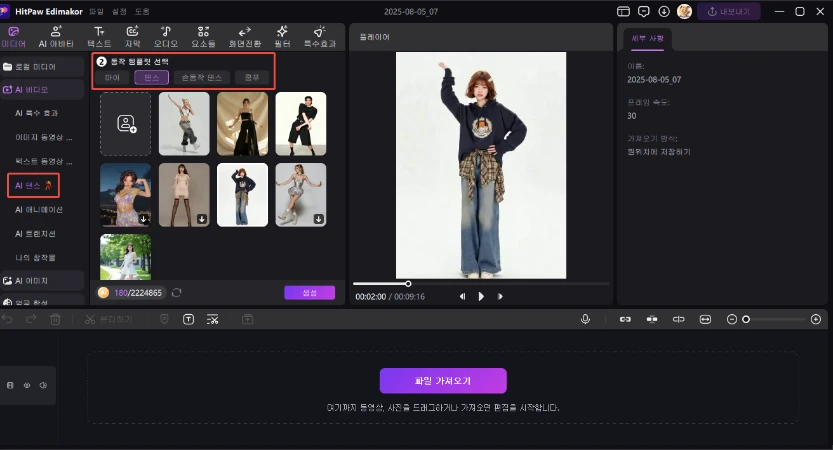Screen dimensions: 833x450
Task: Click the microphone voiceover icon
Action: (585, 319)
